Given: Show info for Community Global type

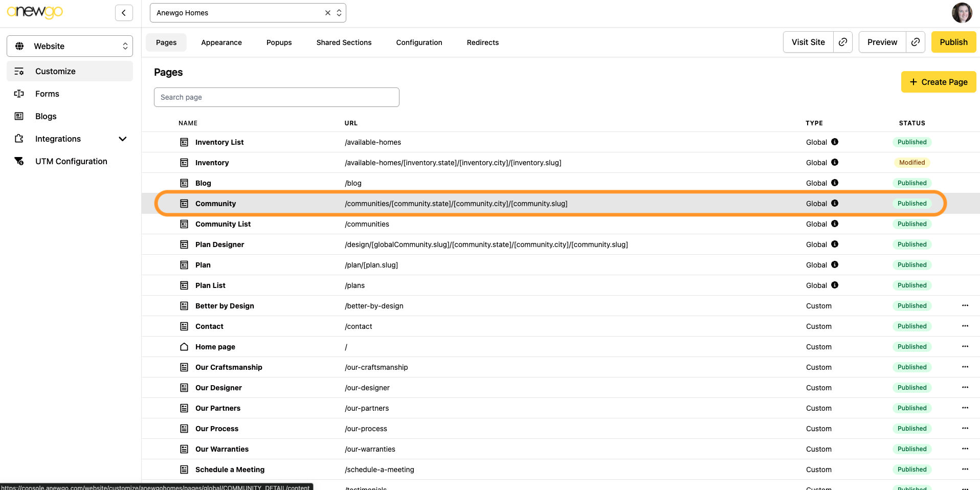Looking at the screenshot, I should 835,203.
